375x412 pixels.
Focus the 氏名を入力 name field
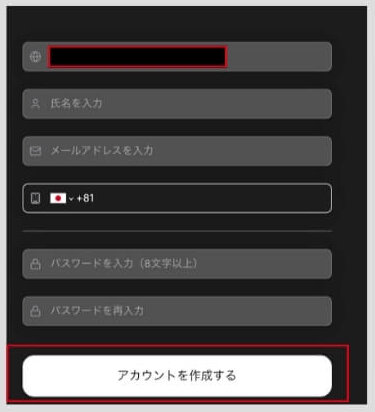(x=177, y=104)
